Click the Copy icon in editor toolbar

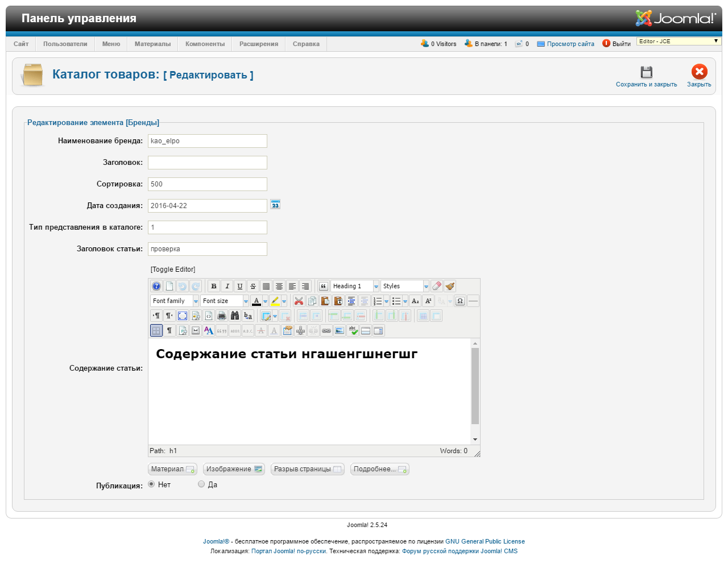point(312,301)
